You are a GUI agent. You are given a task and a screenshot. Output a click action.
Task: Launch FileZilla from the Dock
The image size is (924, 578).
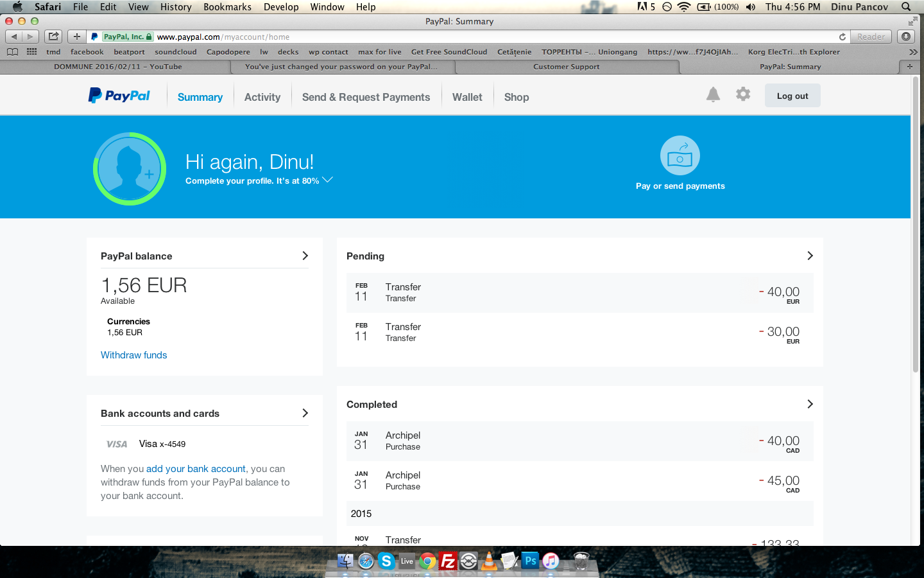[x=448, y=561]
